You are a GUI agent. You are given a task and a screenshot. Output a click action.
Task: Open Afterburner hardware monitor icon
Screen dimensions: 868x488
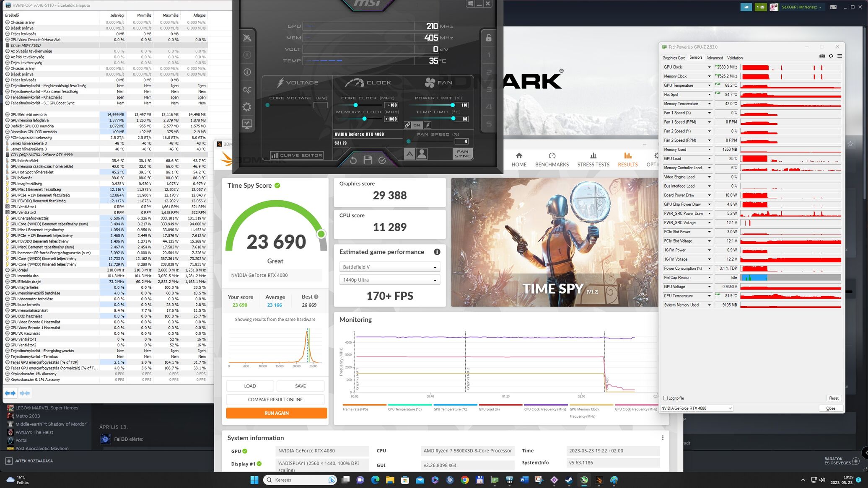tap(247, 124)
